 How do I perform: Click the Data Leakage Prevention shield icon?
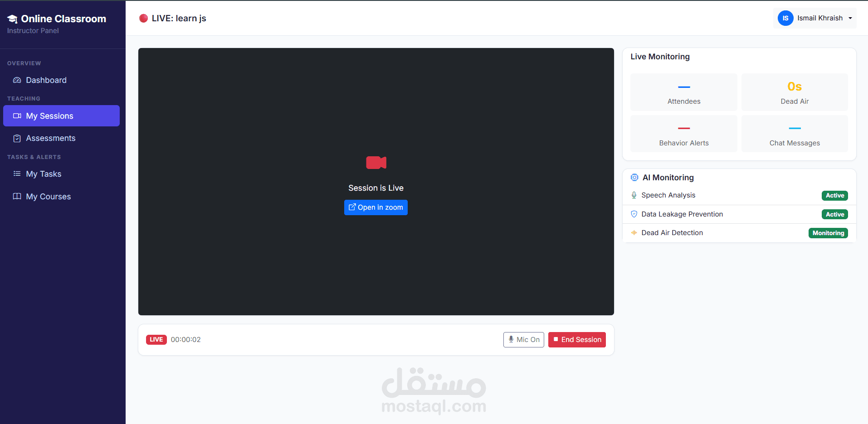[634, 214]
